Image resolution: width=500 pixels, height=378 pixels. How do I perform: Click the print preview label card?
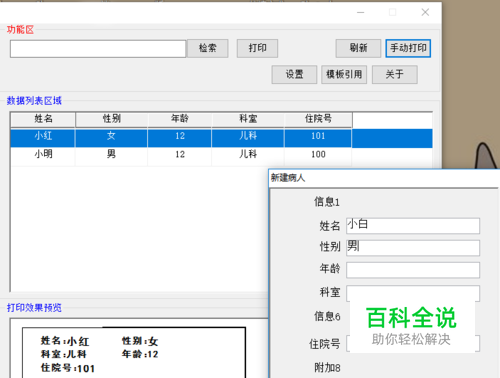[x=134, y=353]
